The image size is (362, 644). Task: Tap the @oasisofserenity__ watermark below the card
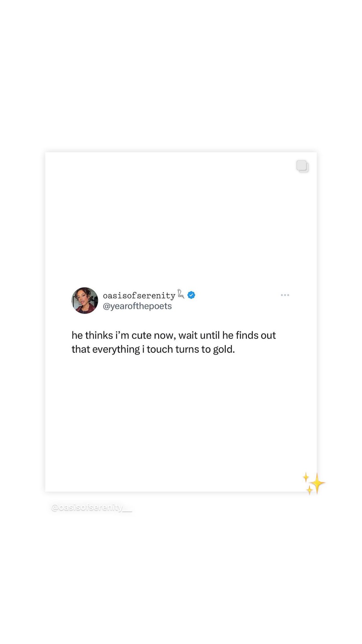pos(91,508)
